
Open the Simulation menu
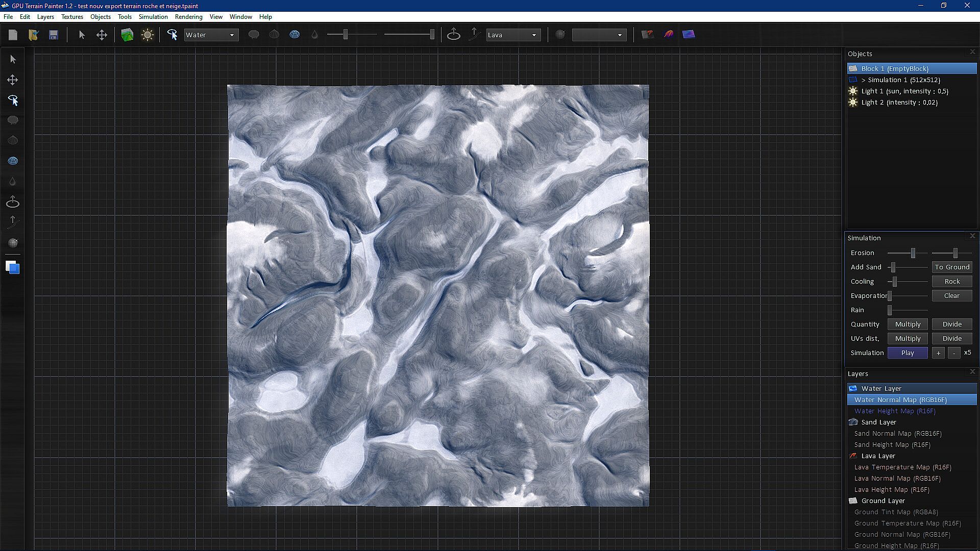(x=153, y=17)
